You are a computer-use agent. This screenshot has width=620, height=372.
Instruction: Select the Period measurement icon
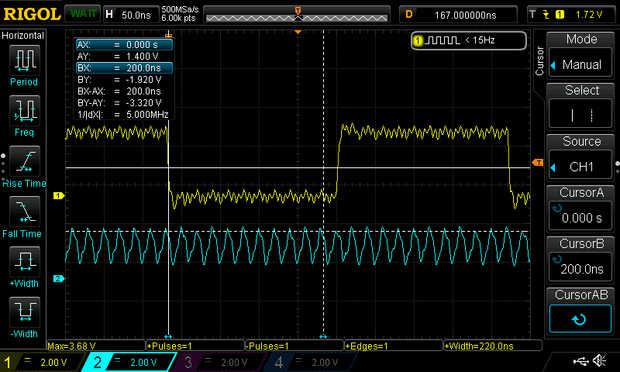(x=25, y=60)
